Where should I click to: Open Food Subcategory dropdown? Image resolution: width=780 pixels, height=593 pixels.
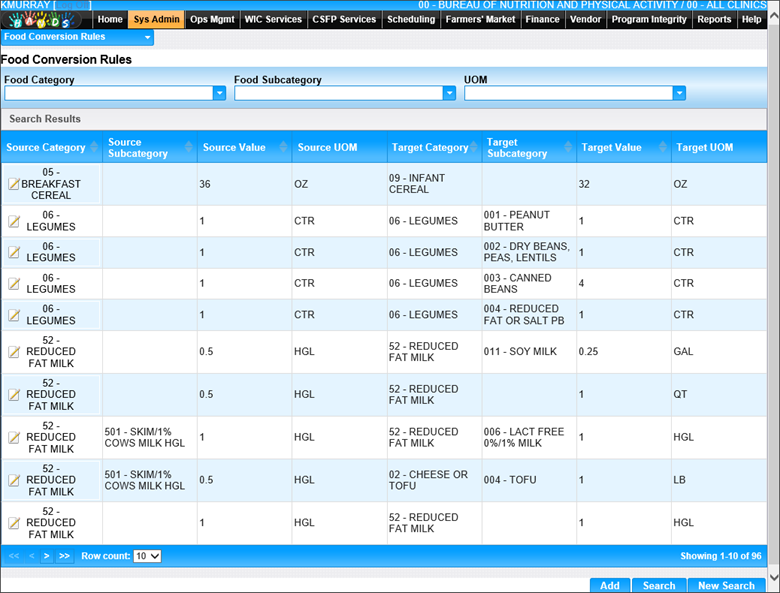[449, 93]
